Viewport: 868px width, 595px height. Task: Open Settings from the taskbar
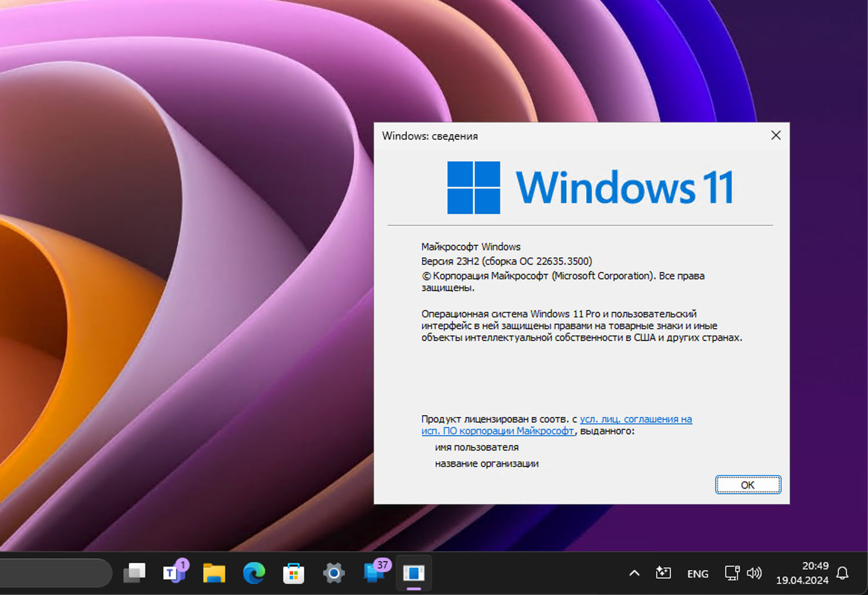tap(333, 573)
